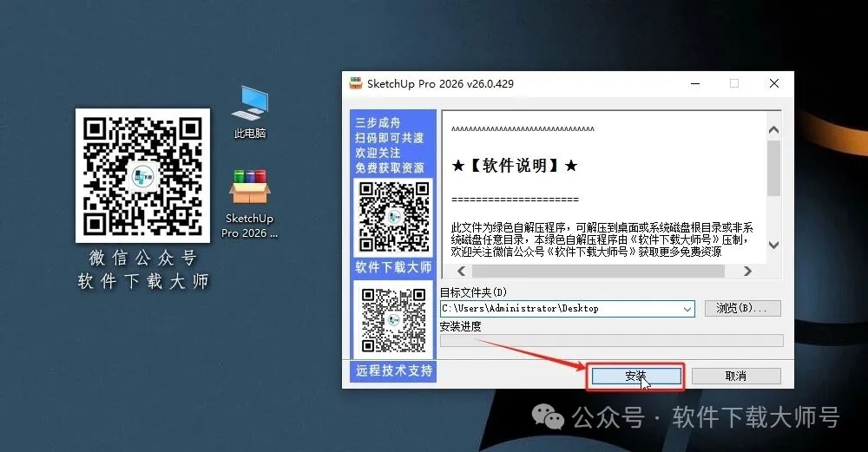Viewport: 868px width, 452px height.
Task: Click the horizontal scroll left arrow
Action: tap(461, 271)
